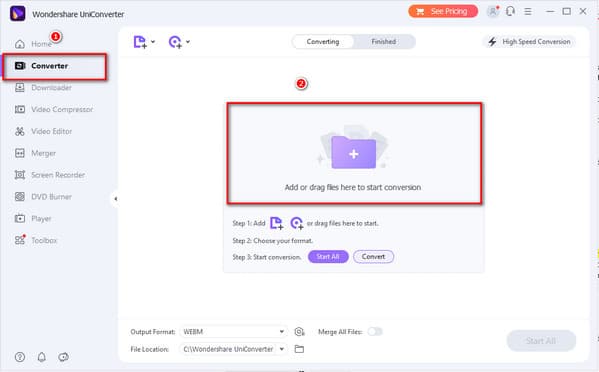
Task: Open the File Location dropdown
Action: 233,349
